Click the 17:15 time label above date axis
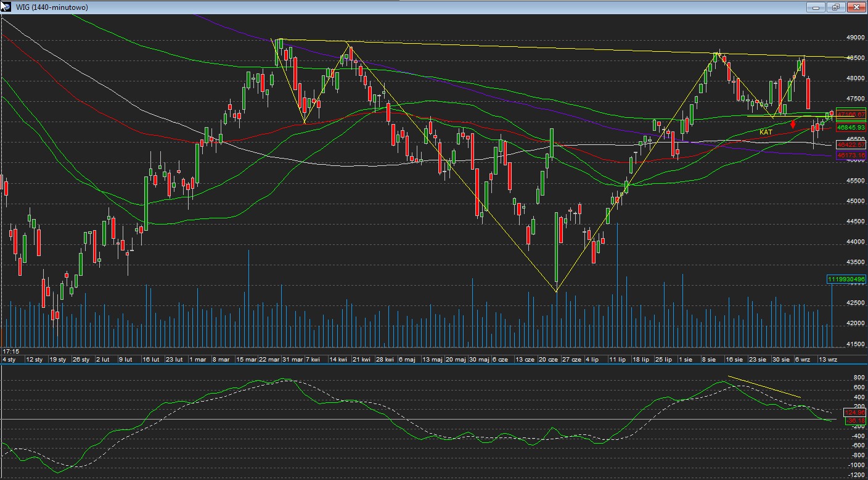The image size is (868, 480). pos(10,351)
